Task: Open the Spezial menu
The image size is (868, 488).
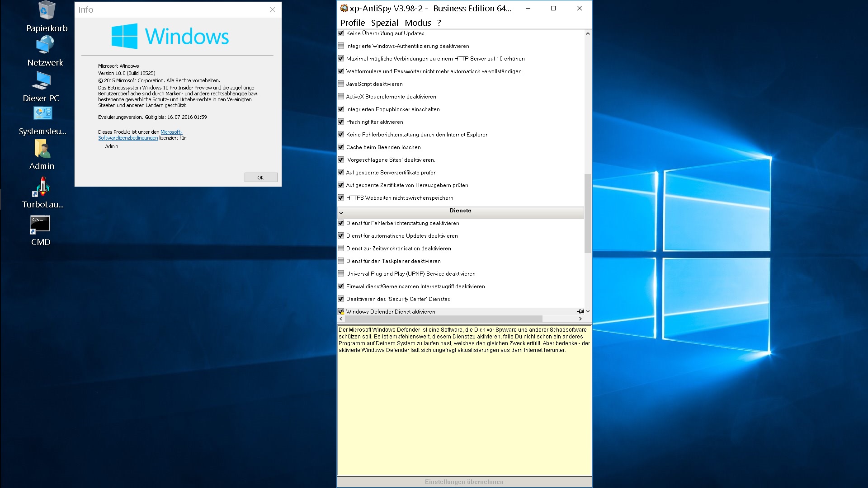Action: (384, 23)
